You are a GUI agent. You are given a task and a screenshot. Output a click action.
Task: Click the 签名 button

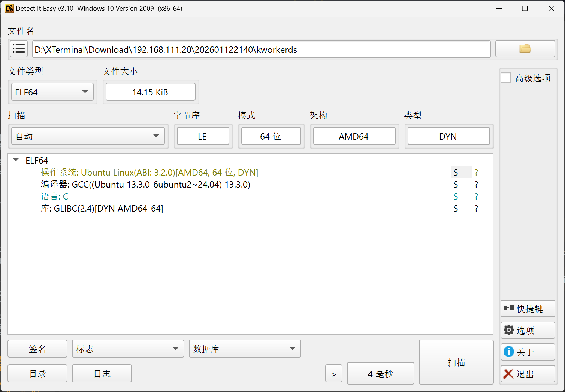click(x=37, y=349)
